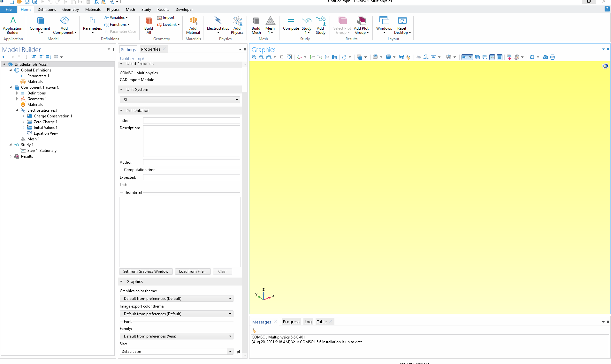Open the Physics ribbon tab
The image size is (611, 364).
113,10
